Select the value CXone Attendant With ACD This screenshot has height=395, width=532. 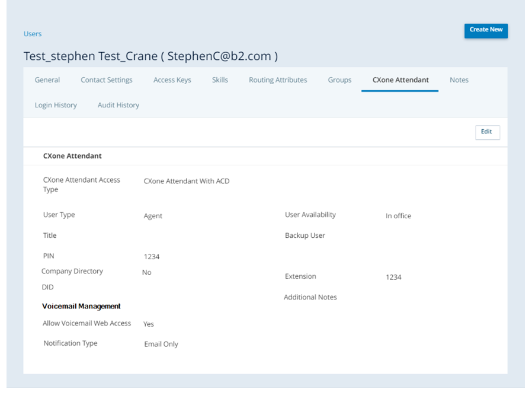187,181
